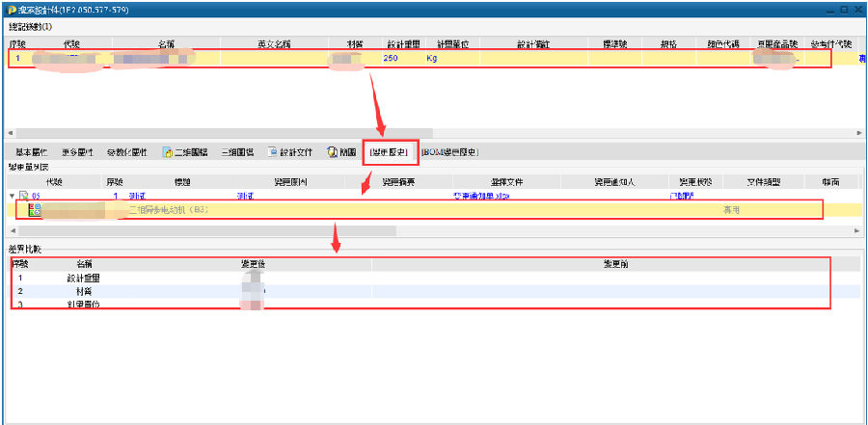Switch to the 參數化屬性 tab
Screen dimensions: 868x425
click(x=126, y=152)
